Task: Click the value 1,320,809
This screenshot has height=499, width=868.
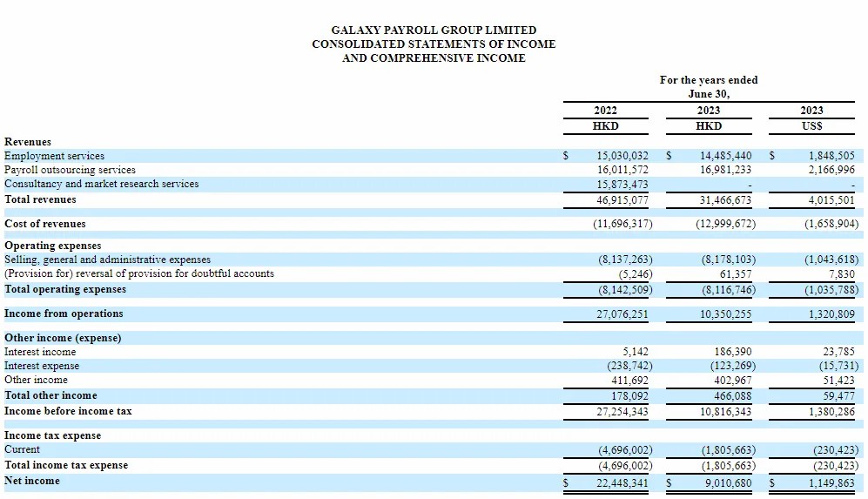Action: 831,314
